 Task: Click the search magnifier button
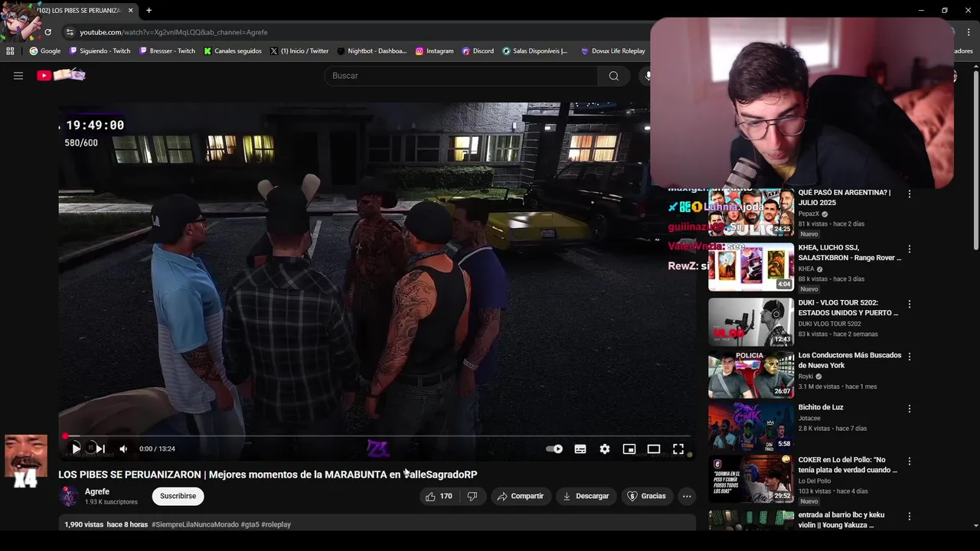[613, 76]
